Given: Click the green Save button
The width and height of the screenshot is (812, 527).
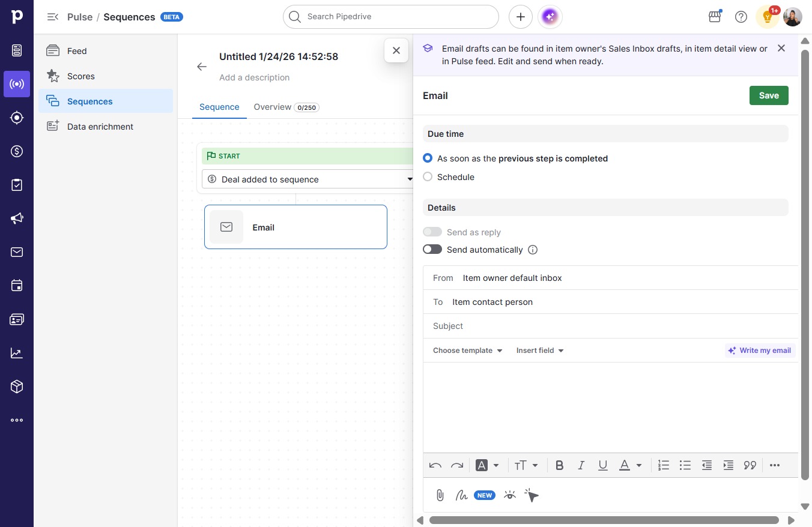Looking at the screenshot, I should pos(769,95).
